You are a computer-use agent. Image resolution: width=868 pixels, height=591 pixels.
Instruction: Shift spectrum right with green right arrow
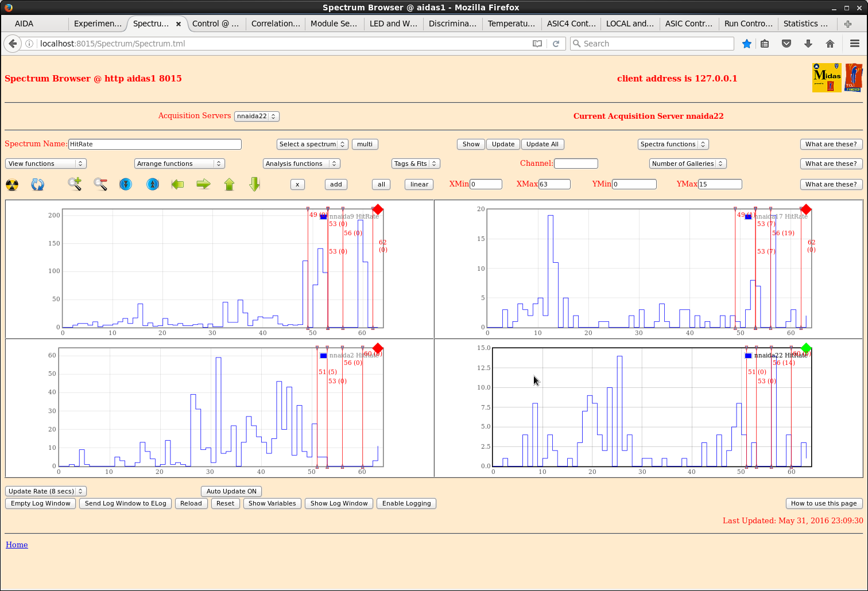click(x=203, y=184)
